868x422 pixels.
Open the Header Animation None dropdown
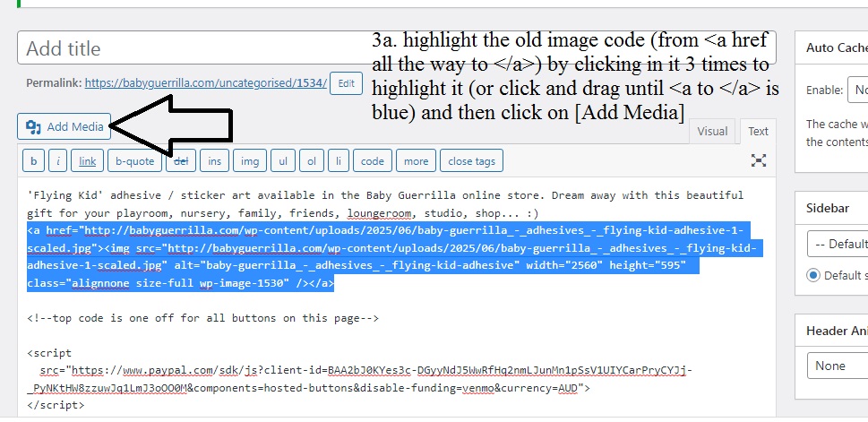pos(838,366)
